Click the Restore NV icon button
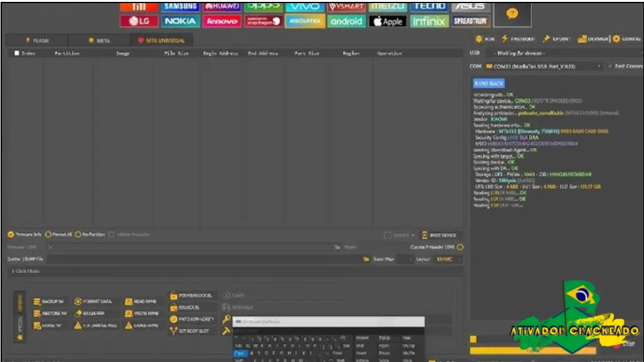 pos(50,313)
